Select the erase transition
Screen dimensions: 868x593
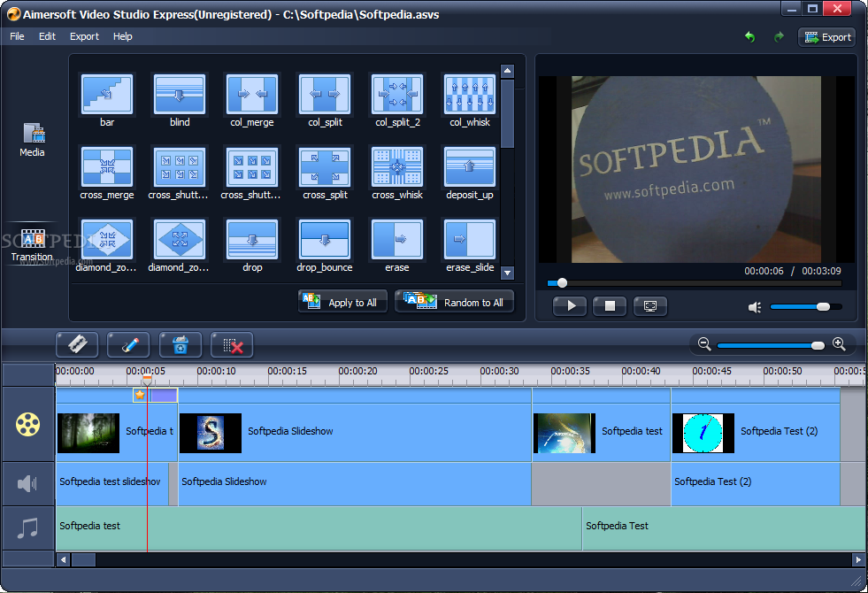[397, 239]
